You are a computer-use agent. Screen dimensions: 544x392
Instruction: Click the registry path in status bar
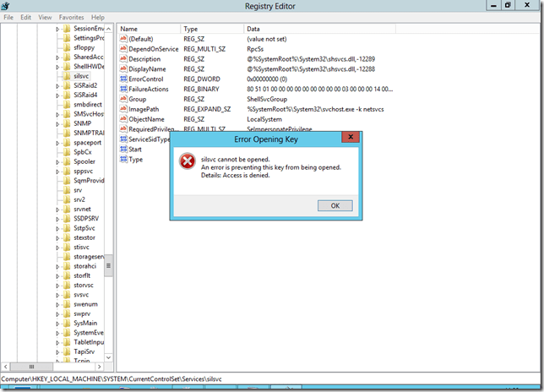112,378
